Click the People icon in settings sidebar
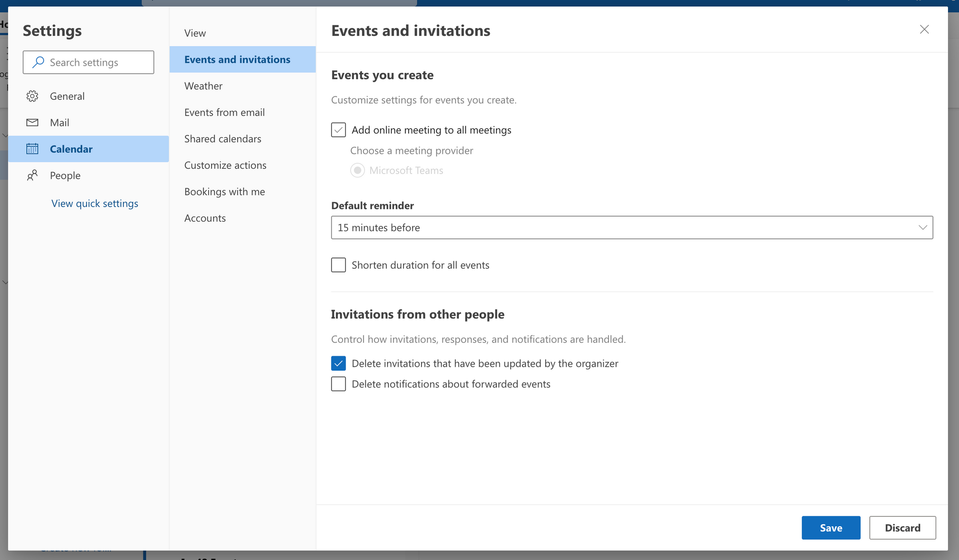This screenshot has width=959, height=560. 32,175
